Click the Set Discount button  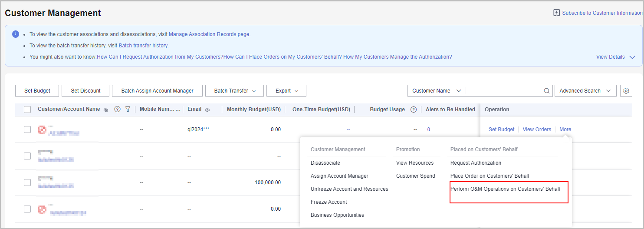point(85,91)
